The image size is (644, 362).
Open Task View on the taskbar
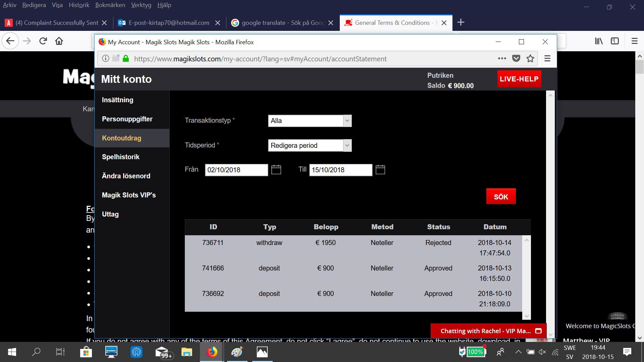coord(60,352)
